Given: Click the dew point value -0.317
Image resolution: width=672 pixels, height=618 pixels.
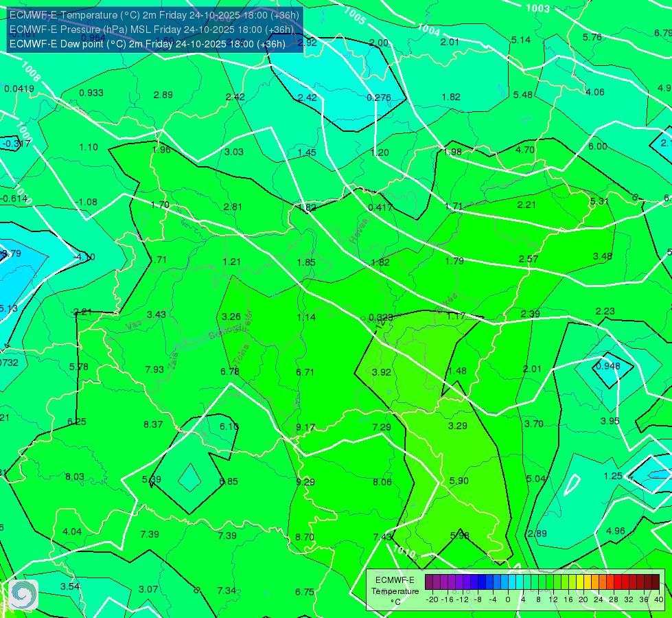Looking at the screenshot, I should click(x=16, y=144).
